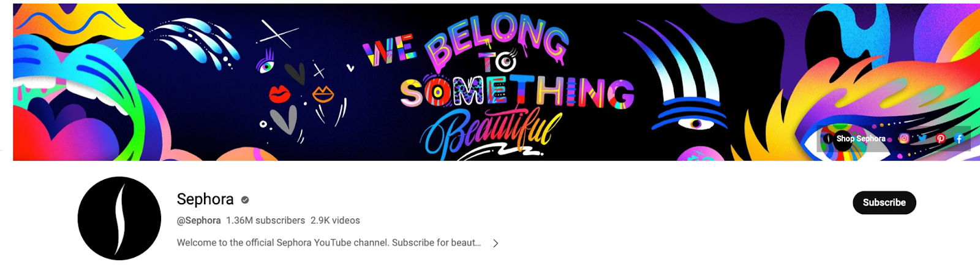The image size is (980, 273).
Task: Click the red lips drawing in the banner
Action: click(279, 94)
